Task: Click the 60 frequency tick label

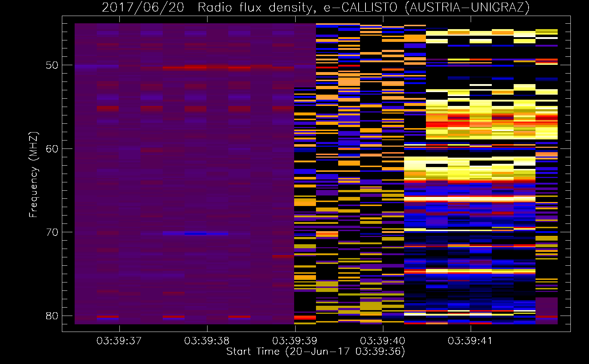Action: point(52,149)
